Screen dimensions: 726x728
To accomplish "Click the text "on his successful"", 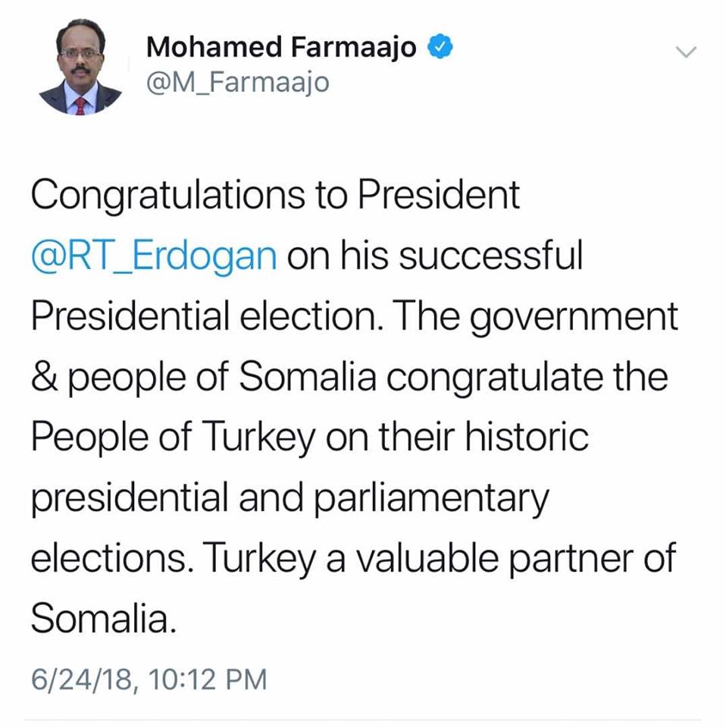I will coord(435,257).
